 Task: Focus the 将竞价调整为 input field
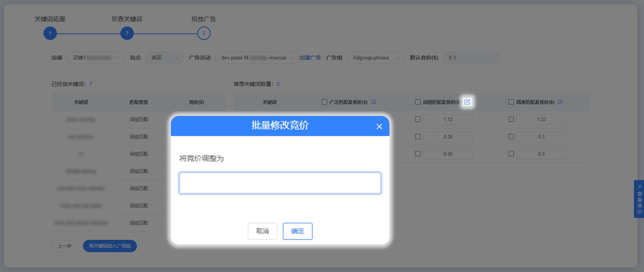[280, 183]
